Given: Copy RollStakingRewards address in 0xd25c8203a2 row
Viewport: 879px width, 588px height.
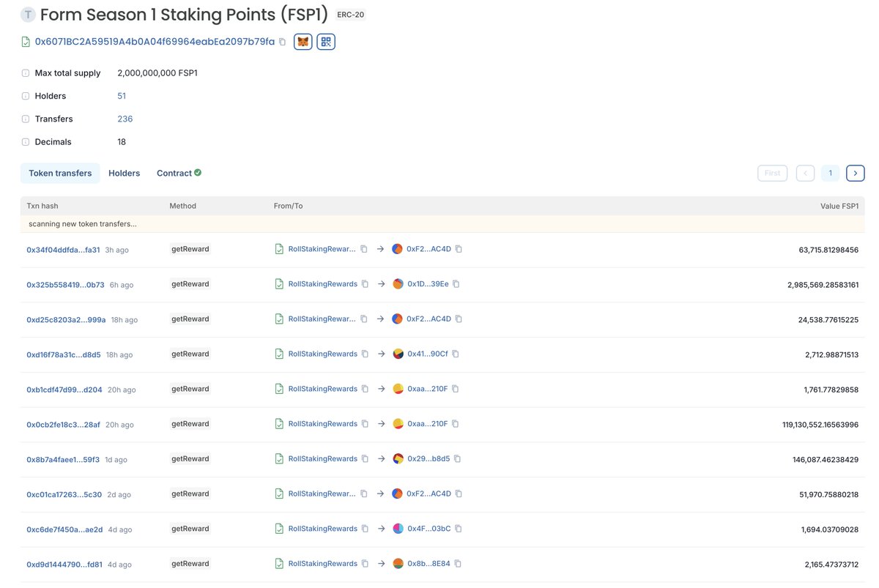Looking at the screenshot, I should click(x=364, y=319).
